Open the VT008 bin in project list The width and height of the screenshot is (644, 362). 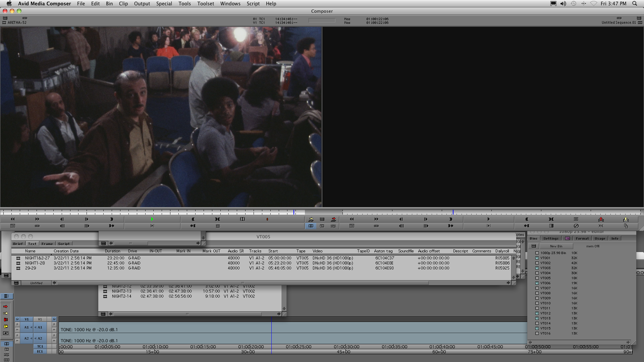[545, 293]
